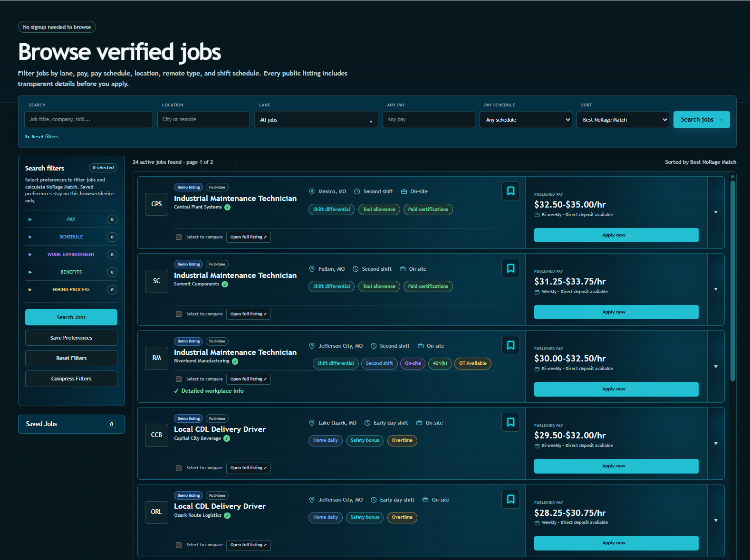Screen dimensions: 750x560
Task: Focus the City or remote location field
Action: coord(203,120)
